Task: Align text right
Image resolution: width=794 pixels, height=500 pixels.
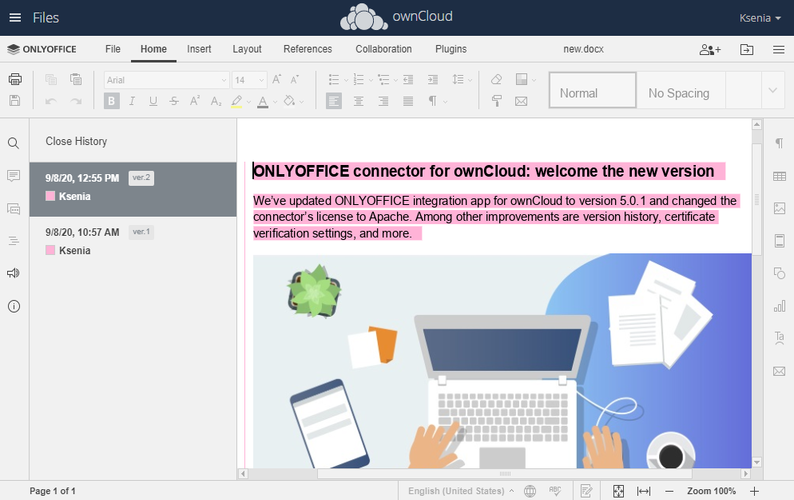Action: coord(383,101)
